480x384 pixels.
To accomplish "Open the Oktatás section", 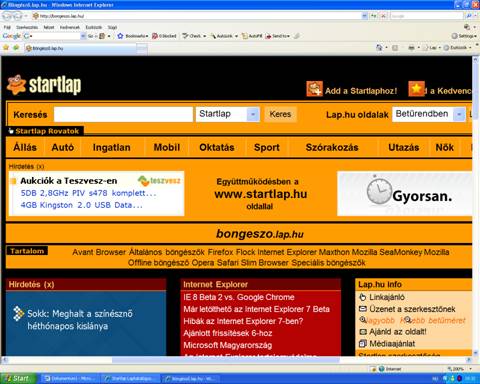I will click(x=217, y=147).
